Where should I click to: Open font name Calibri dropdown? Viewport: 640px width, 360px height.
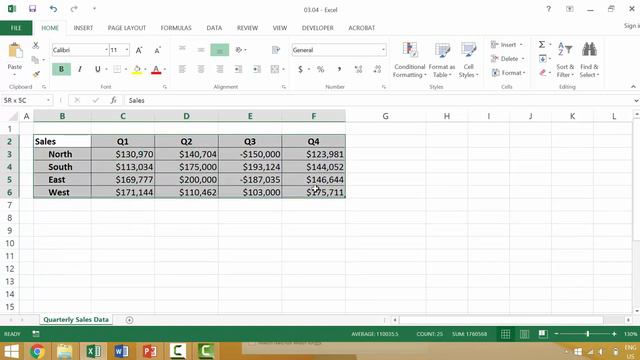(106, 50)
